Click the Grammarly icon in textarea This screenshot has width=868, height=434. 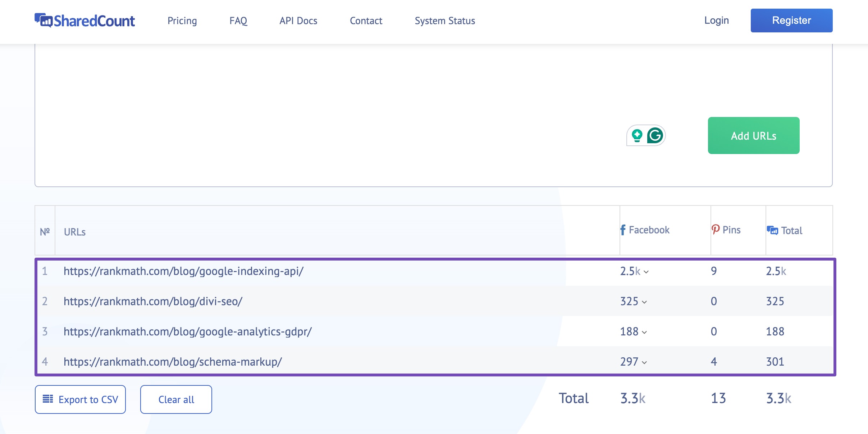[655, 136]
